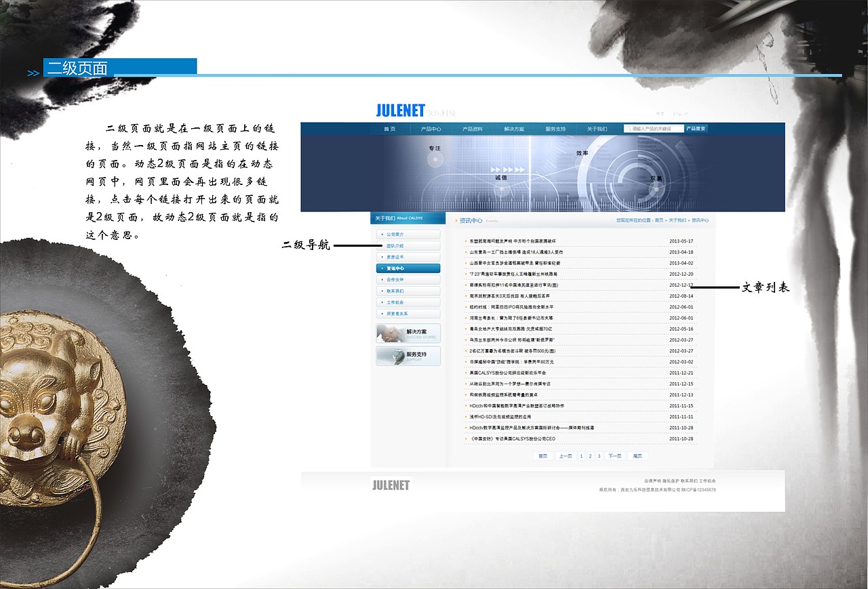The width and height of the screenshot is (868, 589).
Task: Open the article 美国CALSYS股份公司辞旧迎新欢乐年会
Action: pos(507,373)
